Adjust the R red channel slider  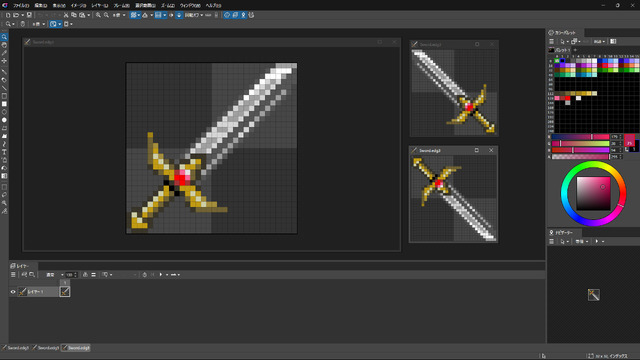[x=580, y=137]
